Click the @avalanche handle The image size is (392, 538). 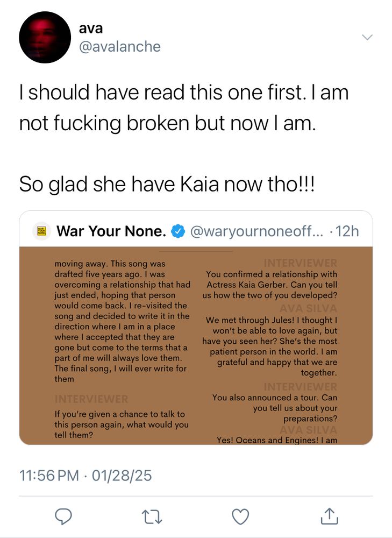[x=119, y=46]
